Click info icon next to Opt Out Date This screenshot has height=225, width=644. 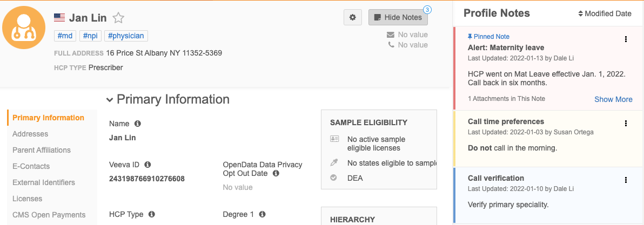click(x=276, y=173)
